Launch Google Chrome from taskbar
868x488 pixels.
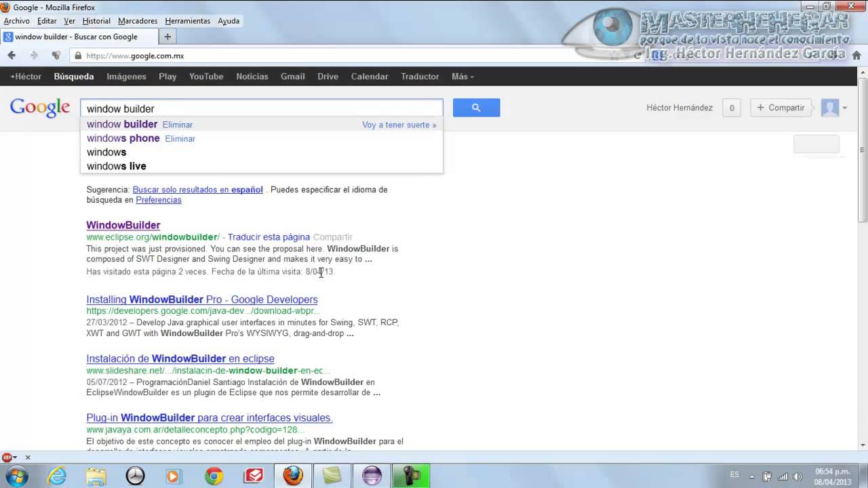click(214, 476)
